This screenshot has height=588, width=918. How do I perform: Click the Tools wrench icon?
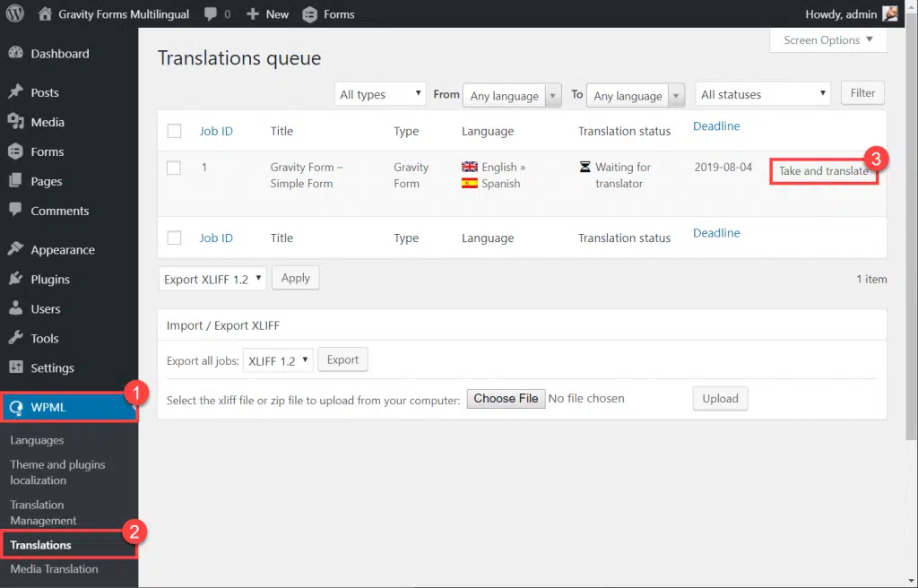tap(16, 337)
